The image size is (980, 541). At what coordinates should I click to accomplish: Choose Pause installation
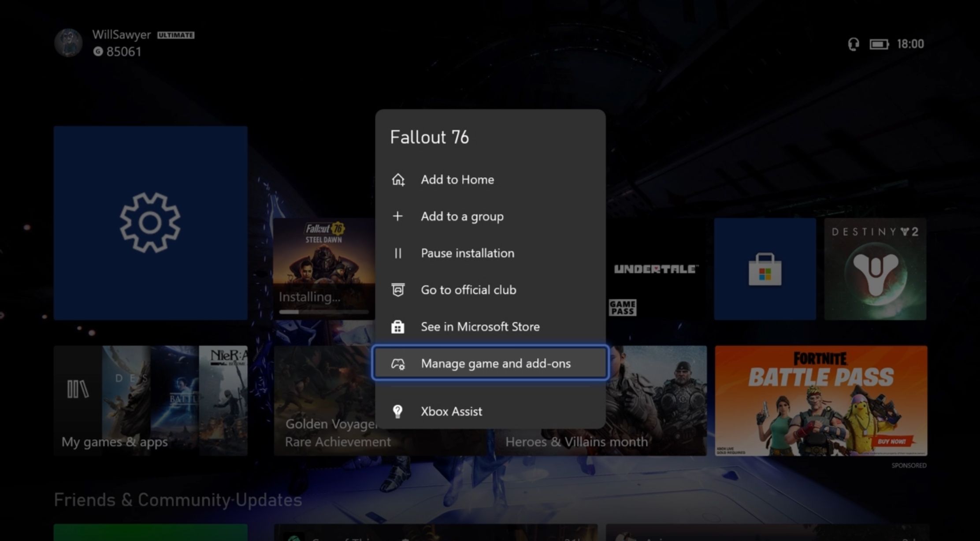pyautogui.click(x=490, y=253)
